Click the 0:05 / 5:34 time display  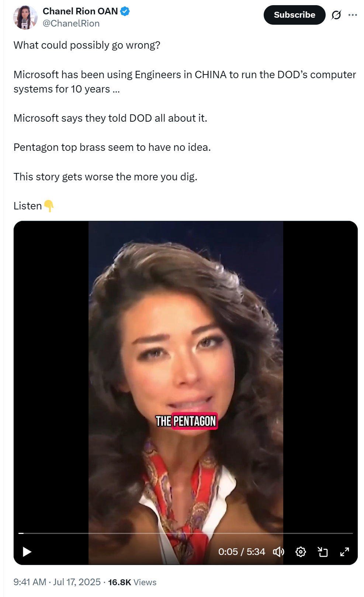[242, 552]
